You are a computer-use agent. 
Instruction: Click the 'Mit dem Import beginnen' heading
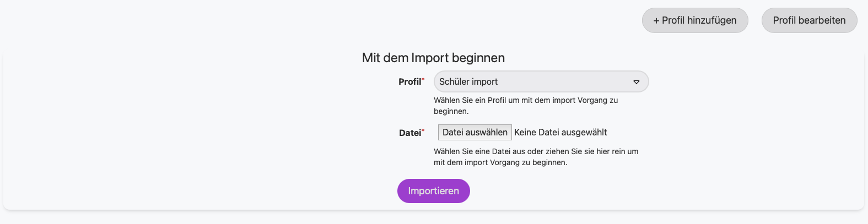pos(433,58)
